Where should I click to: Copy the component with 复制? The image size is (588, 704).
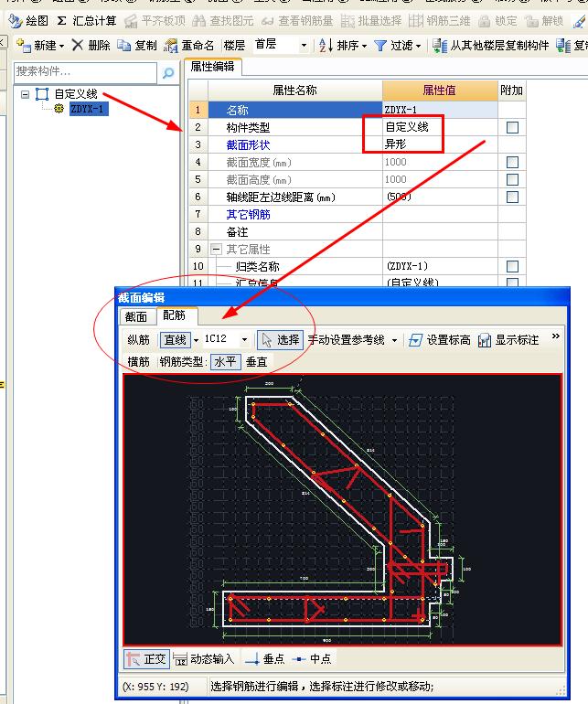(x=137, y=46)
